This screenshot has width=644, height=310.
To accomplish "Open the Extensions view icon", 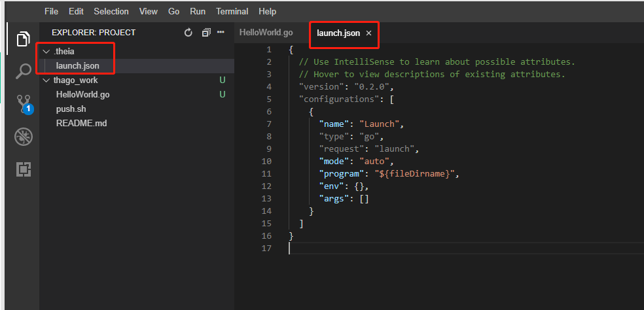I will [24, 169].
